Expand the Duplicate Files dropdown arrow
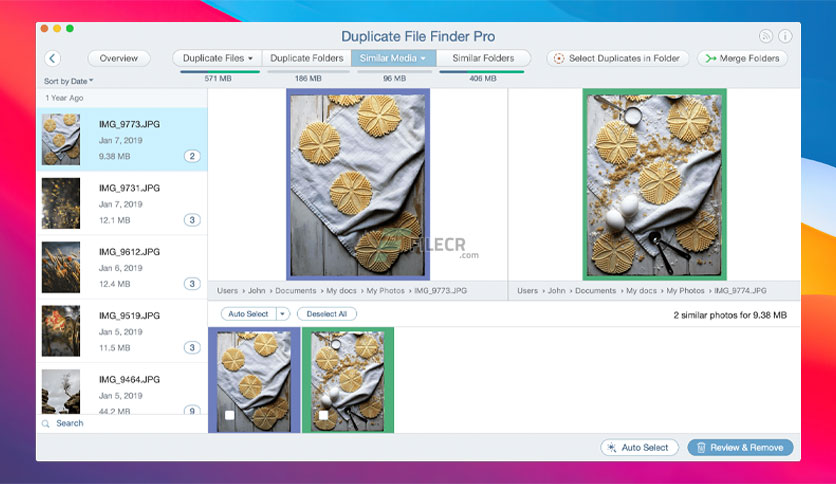This screenshot has width=836, height=484. click(251, 59)
